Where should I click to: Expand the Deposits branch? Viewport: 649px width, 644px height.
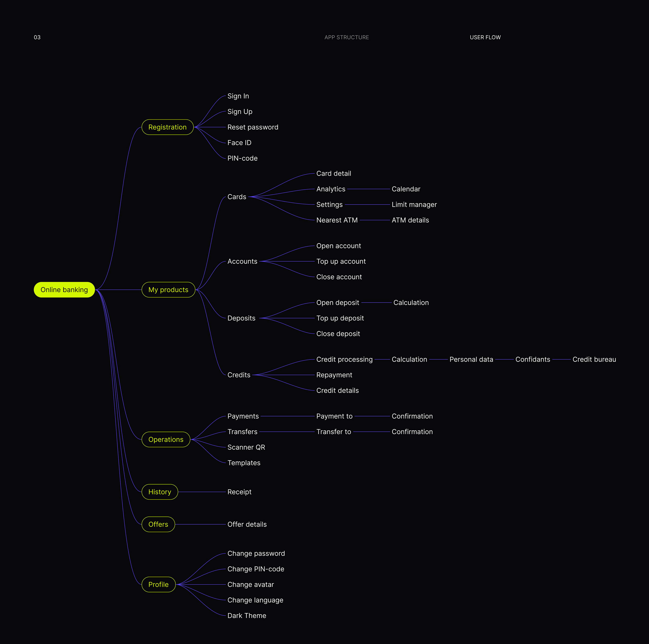[241, 318]
